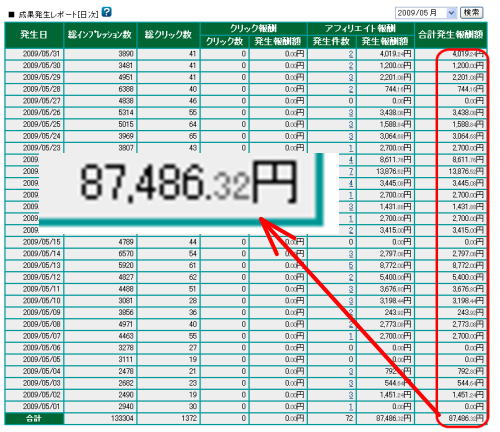Click the 合計 row label
500x432 pixels.
pyautogui.click(x=34, y=418)
